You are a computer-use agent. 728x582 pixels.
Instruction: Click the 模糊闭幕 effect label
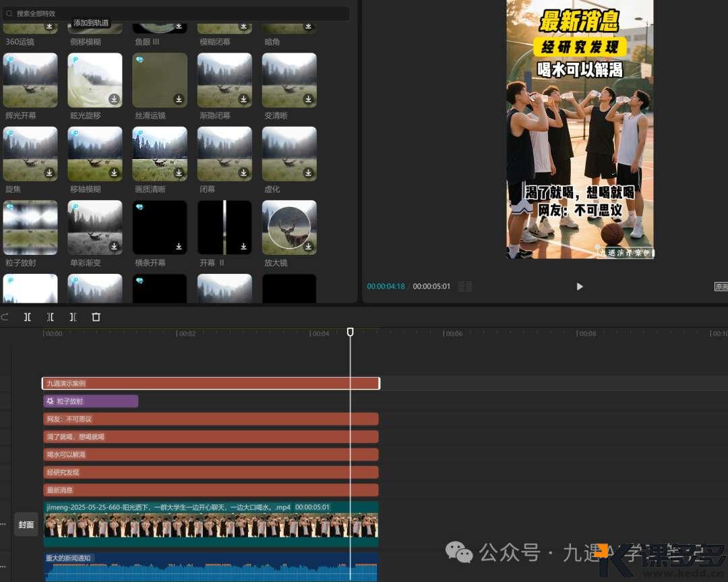pos(215,42)
